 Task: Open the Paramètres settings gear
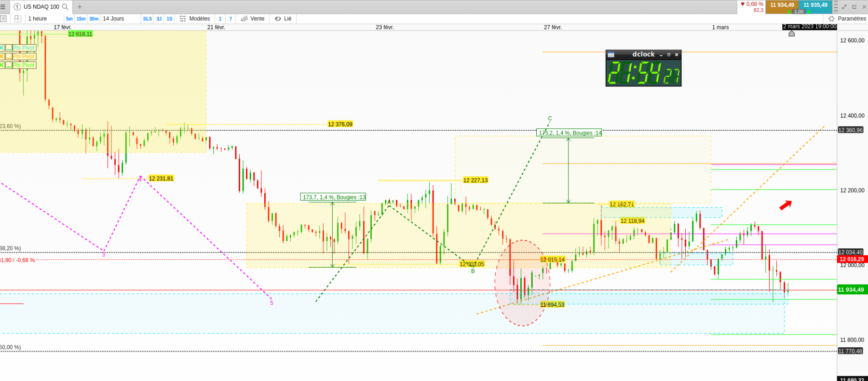point(831,19)
